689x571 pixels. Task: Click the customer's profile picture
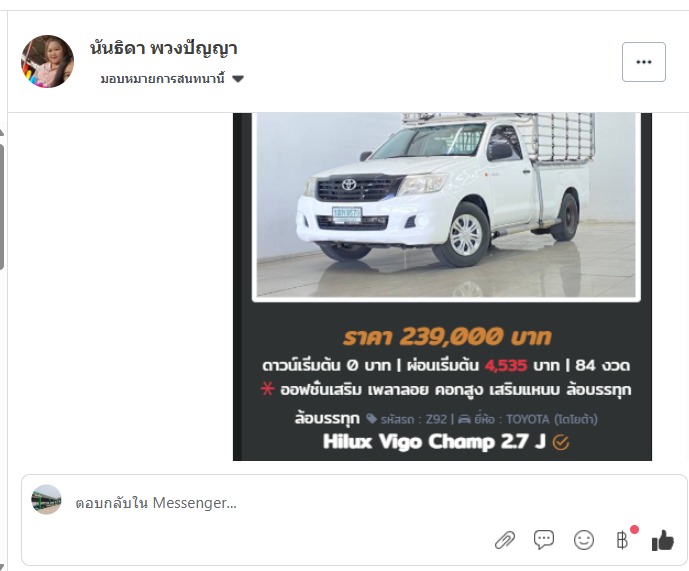pyautogui.click(x=47, y=62)
